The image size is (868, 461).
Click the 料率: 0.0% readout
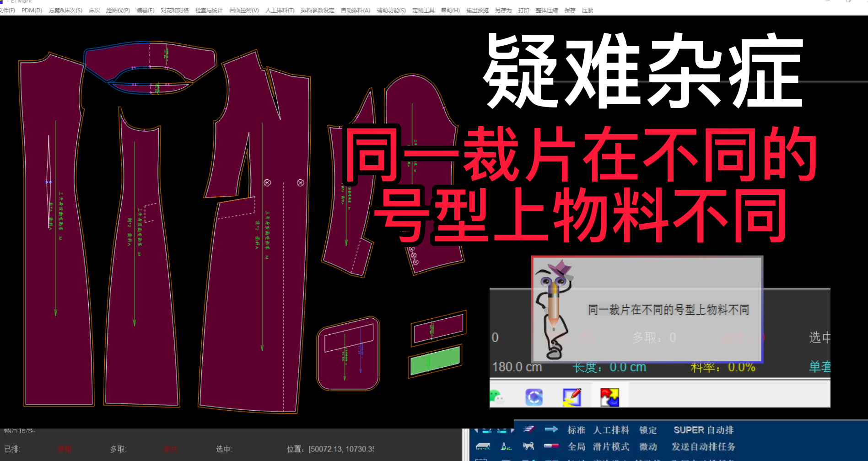pyautogui.click(x=723, y=367)
